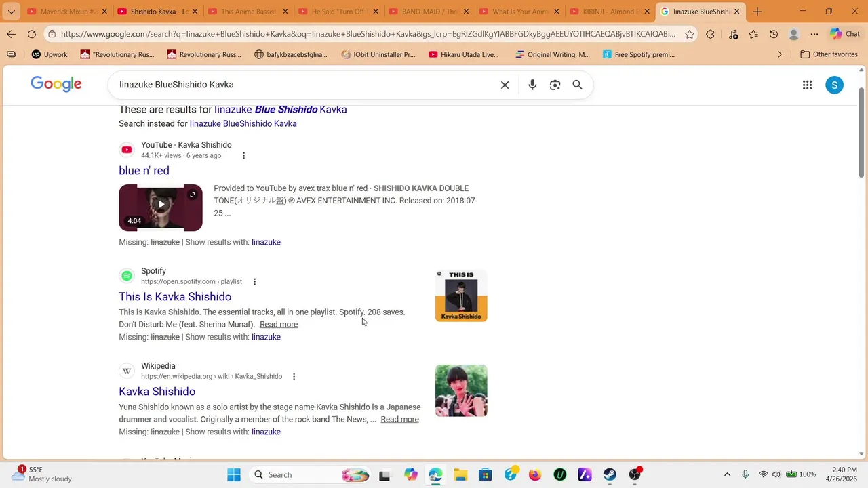Switch to Shishido Kavka YouTube tab
Viewport: 868px width, 488px height.
tap(158, 12)
